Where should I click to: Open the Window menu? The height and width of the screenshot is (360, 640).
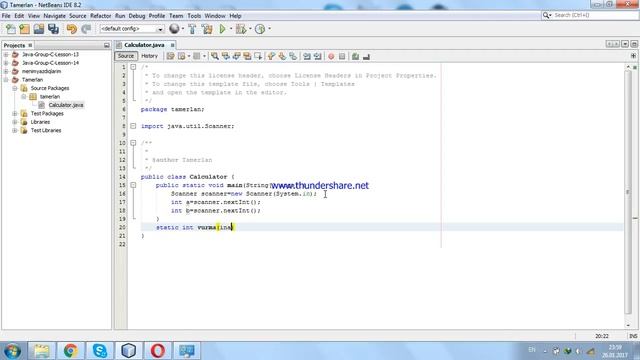click(215, 16)
